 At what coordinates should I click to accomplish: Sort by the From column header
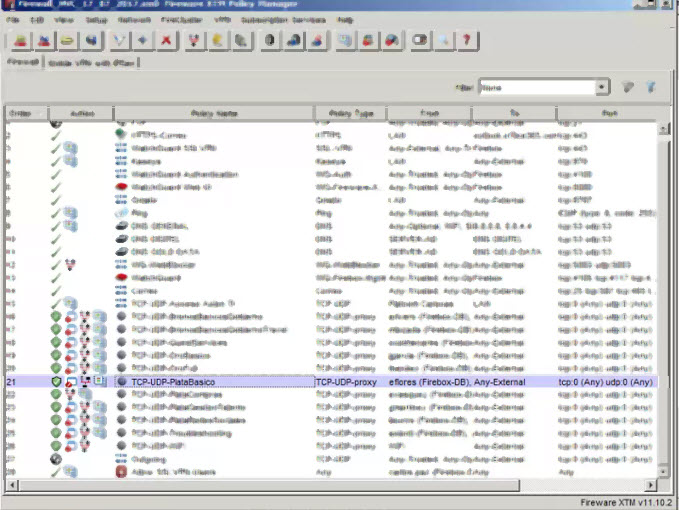[429, 113]
